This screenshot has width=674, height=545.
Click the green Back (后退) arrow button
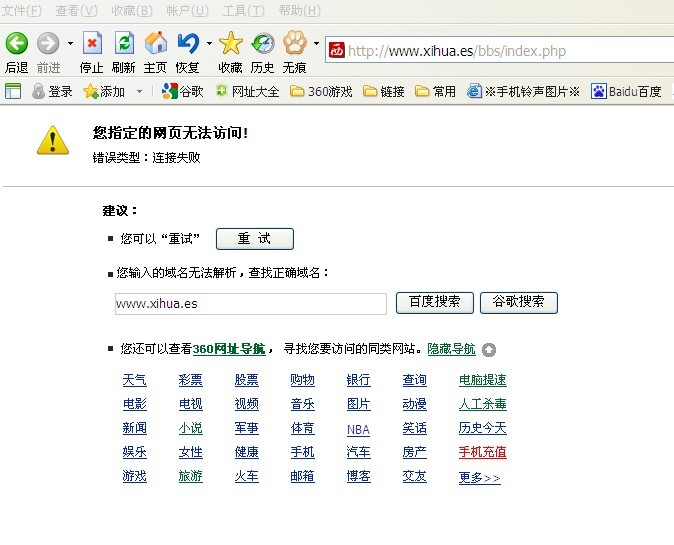tap(16, 44)
